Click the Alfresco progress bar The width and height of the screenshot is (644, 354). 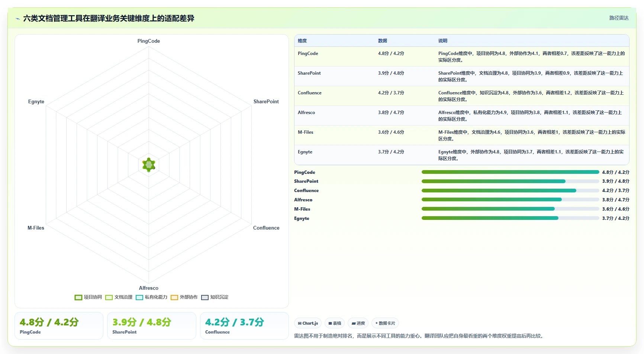(x=511, y=199)
